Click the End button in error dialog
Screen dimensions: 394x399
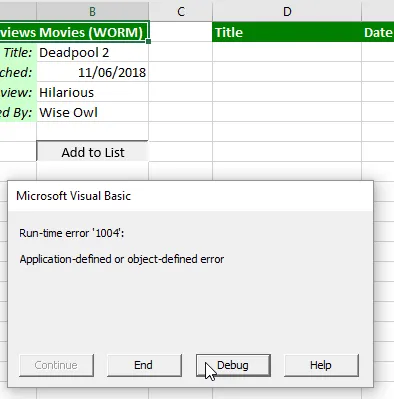click(144, 365)
